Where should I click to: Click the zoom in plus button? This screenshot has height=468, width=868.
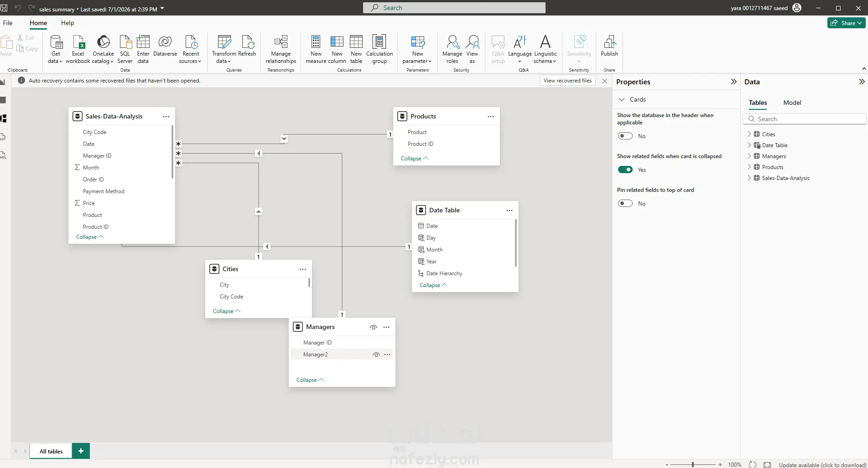tap(720, 465)
